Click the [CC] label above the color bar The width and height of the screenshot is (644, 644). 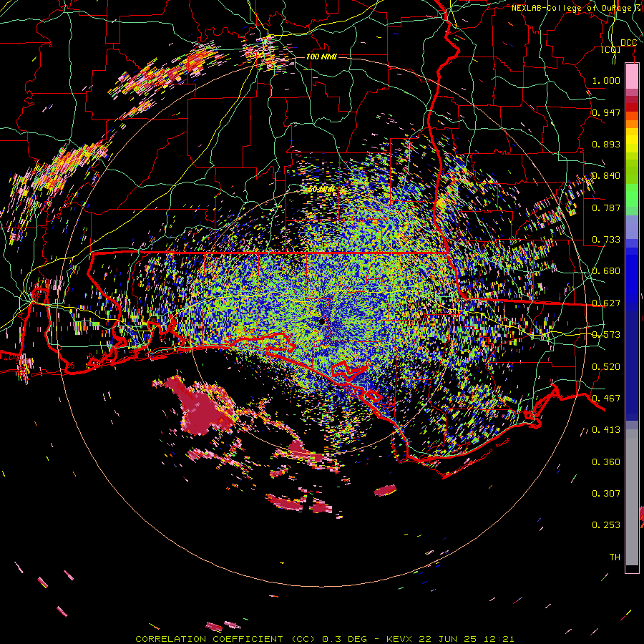611,49
